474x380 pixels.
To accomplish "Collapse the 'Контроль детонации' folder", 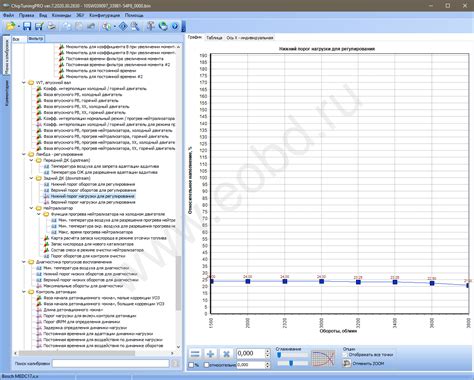I will point(24,292).
